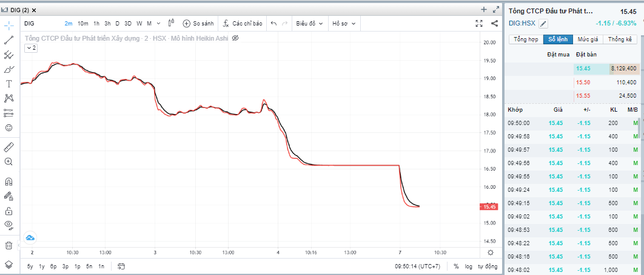The height and width of the screenshot is (275, 644).
Task: Open the go to date calendar
Action: (121, 267)
